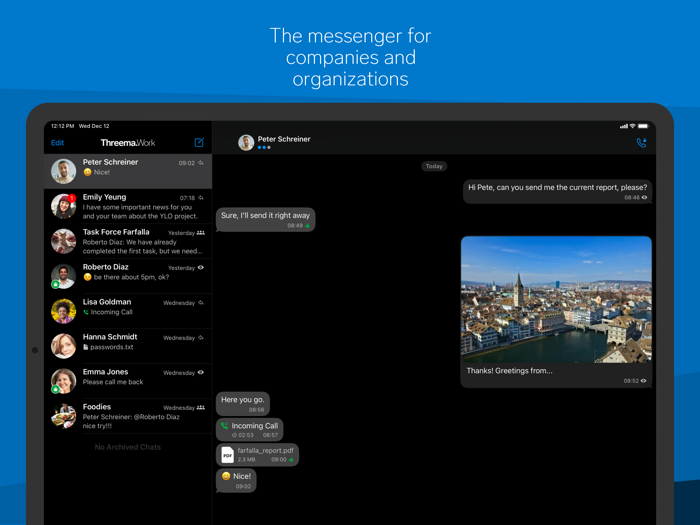Tap the 'Sure, I'll send it right away' message
This screenshot has height=525, width=700.
[x=266, y=219]
